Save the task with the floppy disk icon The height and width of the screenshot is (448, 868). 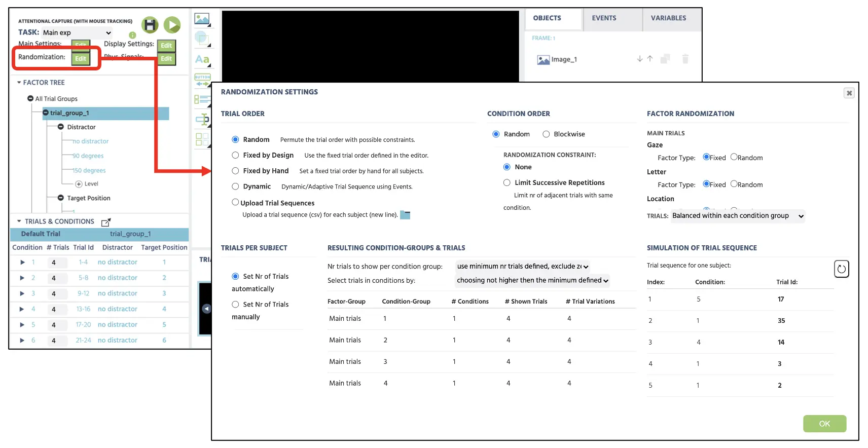150,25
